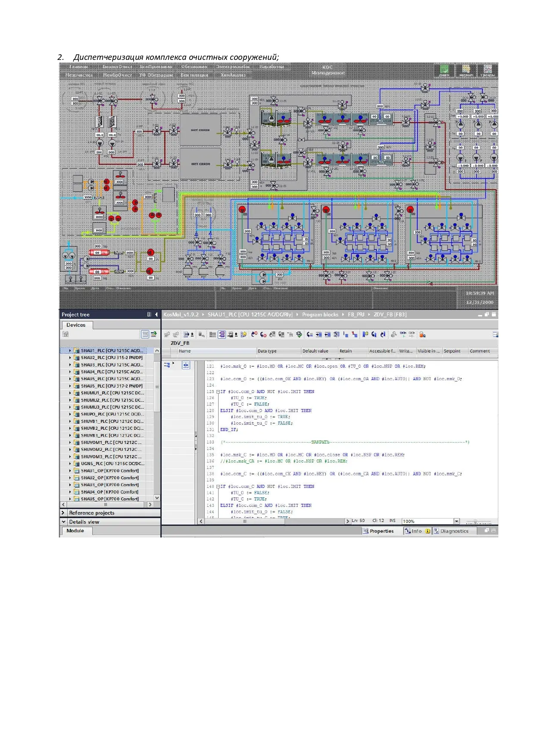This screenshot has height=756, width=535.
Task: Click the monitoring glasses icon in the toolbar
Action: tap(403, 334)
